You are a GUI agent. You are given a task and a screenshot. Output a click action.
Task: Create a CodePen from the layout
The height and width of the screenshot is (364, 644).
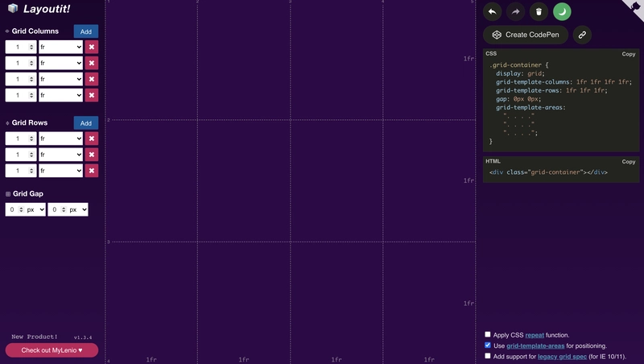pyautogui.click(x=526, y=35)
